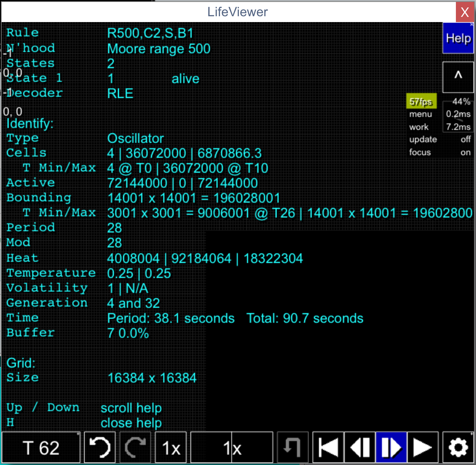
Task: Click the Heat statistics value
Action: (205, 258)
